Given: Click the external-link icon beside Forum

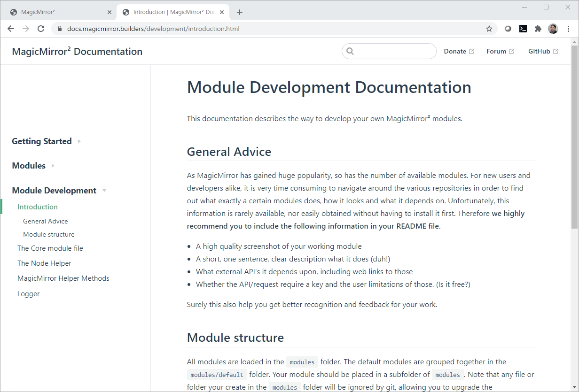Looking at the screenshot, I should point(511,51).
